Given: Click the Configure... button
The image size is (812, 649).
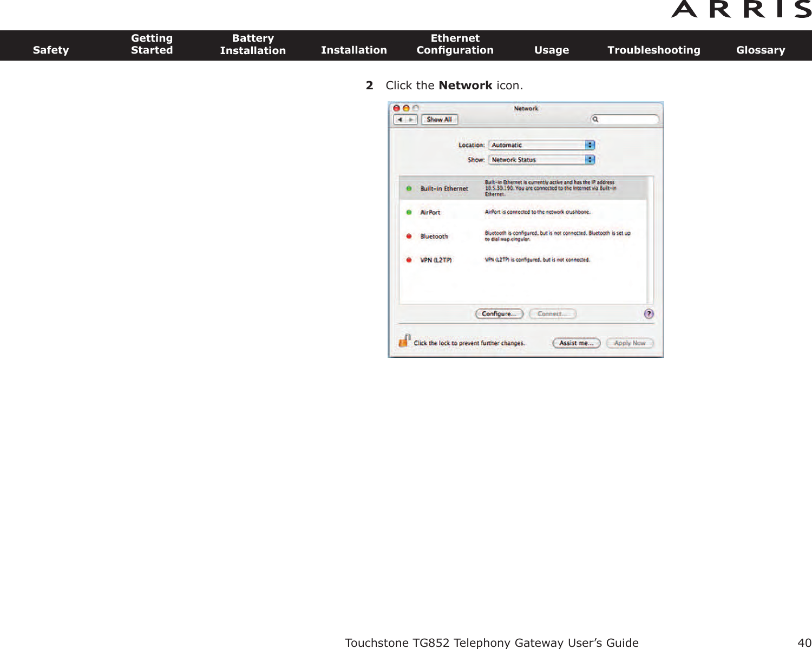Looking at the screenshot, I should [x=499, y=314].
